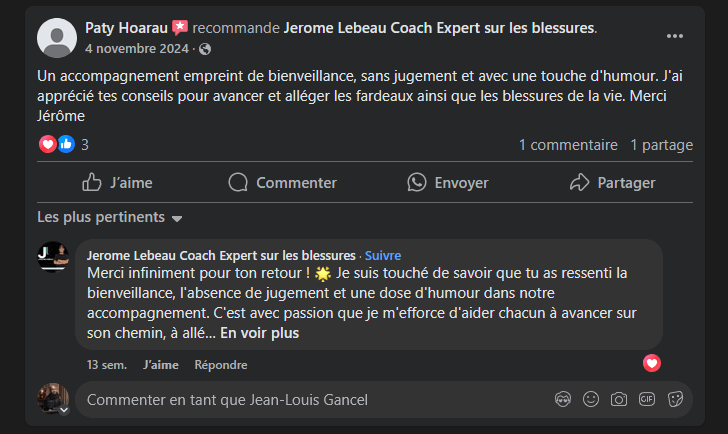728x434 pixels.
Task: Click the globe public audience icon
Action: pos(205,48)
